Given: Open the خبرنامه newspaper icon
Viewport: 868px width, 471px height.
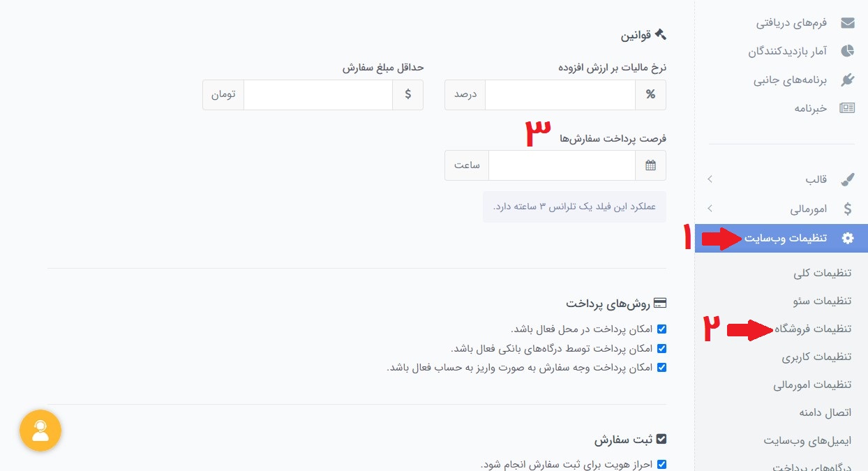Looking at the screenshot, I should pos(848,107).
